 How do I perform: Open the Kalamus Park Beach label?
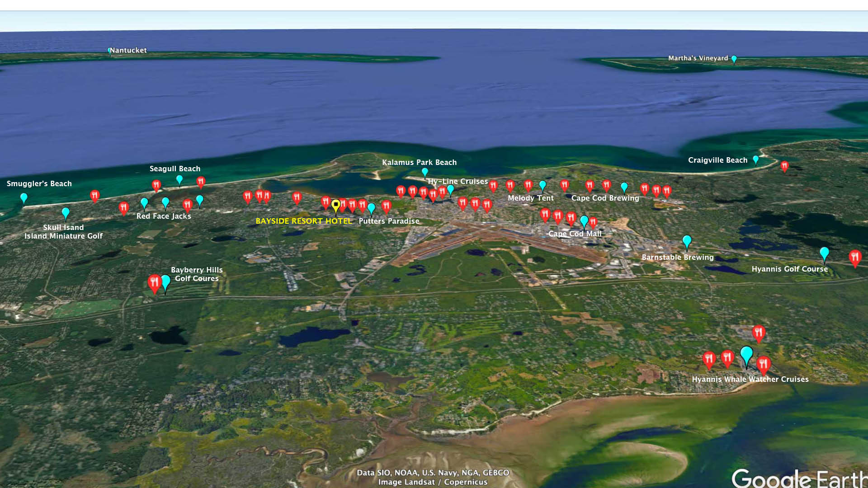[x=419, y=162]
